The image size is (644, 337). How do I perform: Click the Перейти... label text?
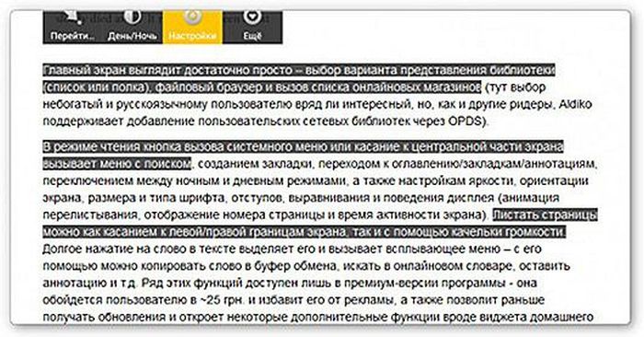pyautogui.click(x=73, y=36)
